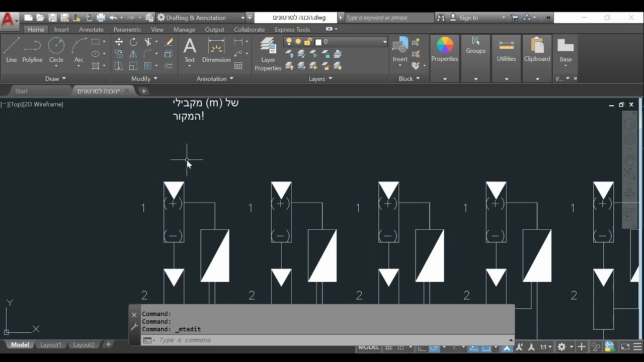Activate the Rotate tool

(133, 42)
